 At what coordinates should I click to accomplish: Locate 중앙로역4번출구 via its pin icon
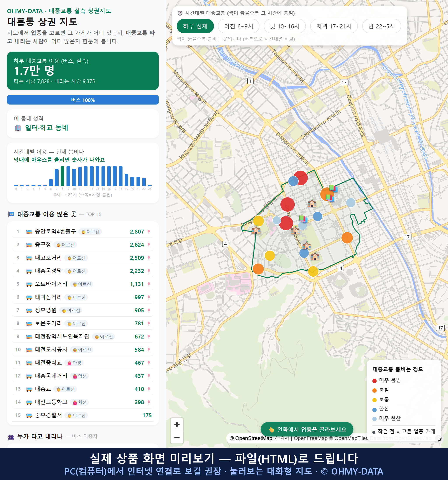(149, 232)
